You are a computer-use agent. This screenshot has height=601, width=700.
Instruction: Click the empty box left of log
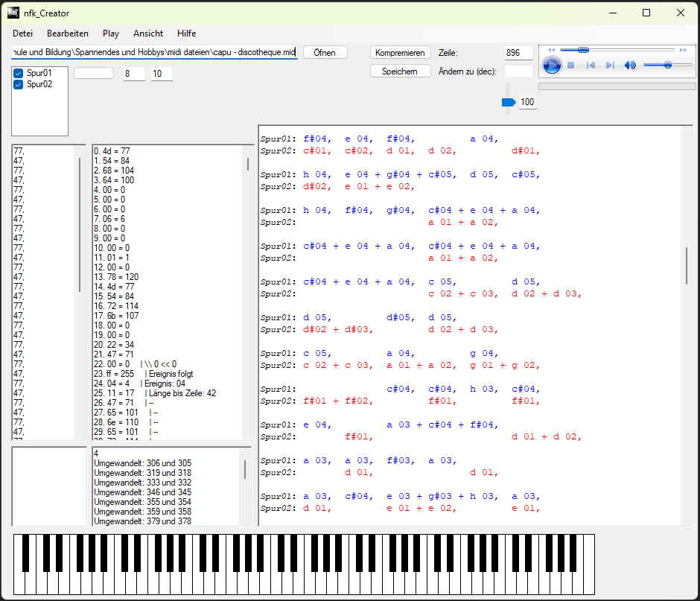point(49,487)
